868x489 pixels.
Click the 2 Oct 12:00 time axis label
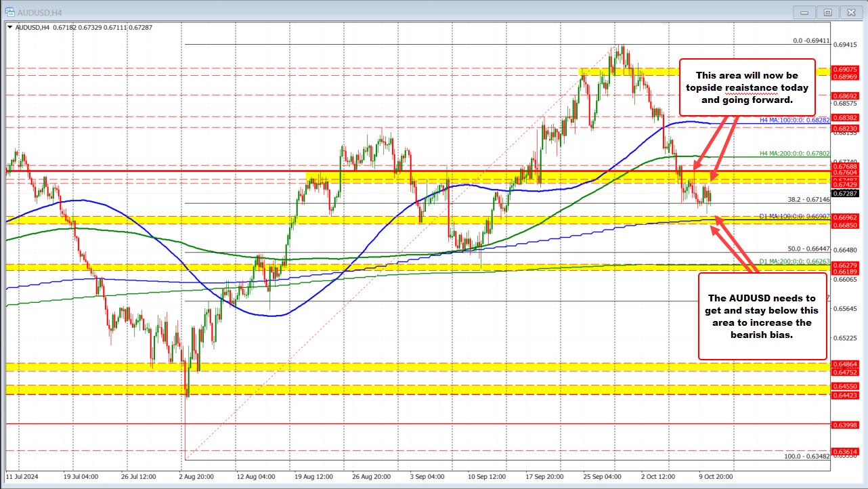click(x=659, y=477)
